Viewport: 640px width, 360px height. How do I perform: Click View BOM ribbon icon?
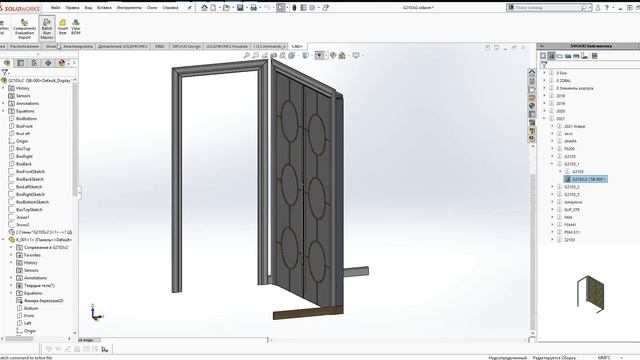click(76, 27)
